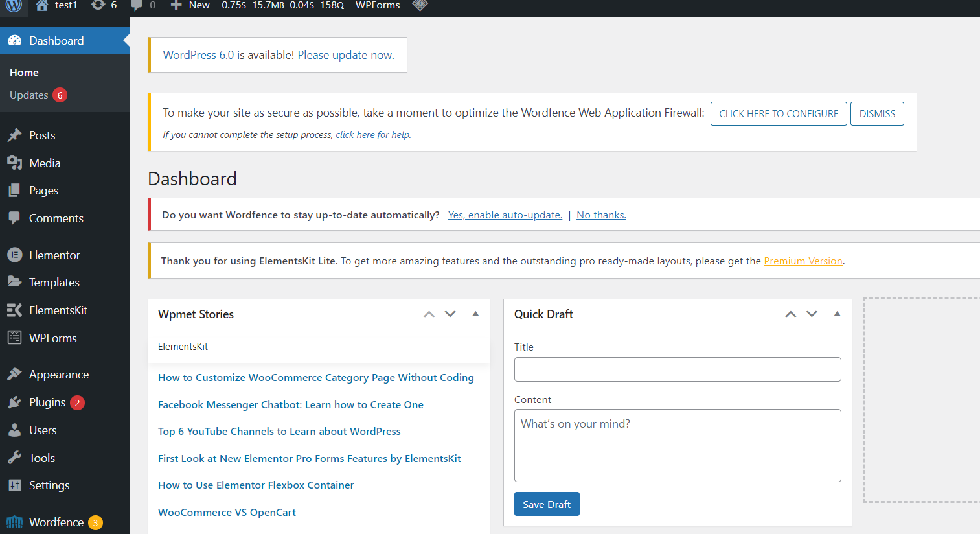Click the Save Draft button

point(547,504)
